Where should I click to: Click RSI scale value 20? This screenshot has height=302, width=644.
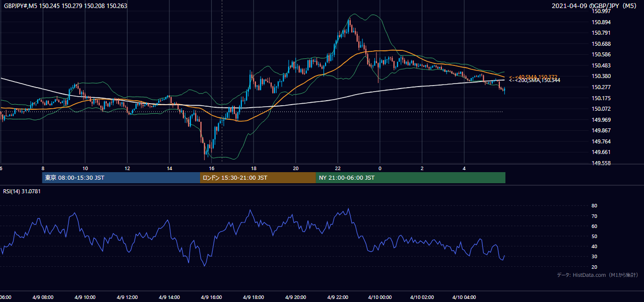[594, 267]
